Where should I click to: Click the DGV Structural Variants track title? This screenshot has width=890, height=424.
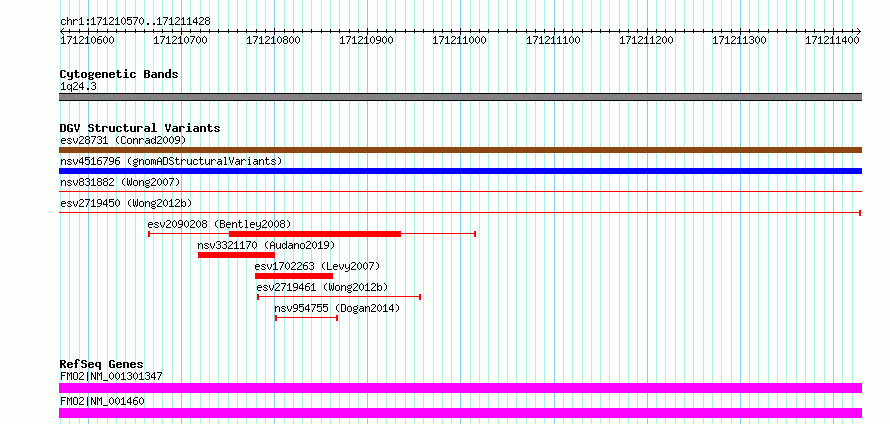[140, 128]
